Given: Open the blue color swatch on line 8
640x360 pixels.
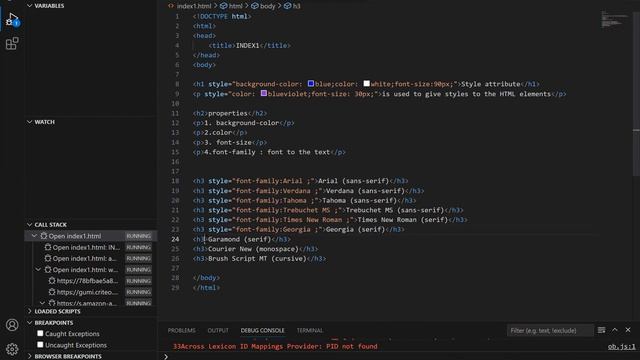Looking at the screenshot, I should point(311,83).
